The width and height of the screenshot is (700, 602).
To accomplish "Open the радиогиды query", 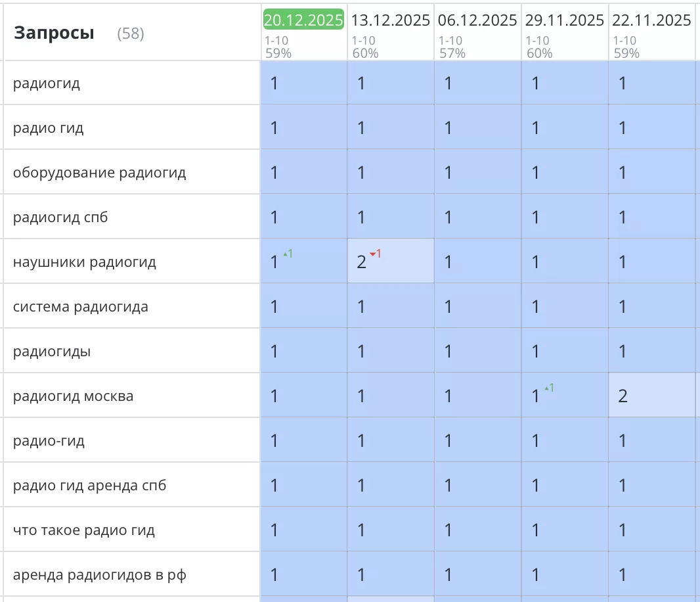I will [x=52, y=351].
